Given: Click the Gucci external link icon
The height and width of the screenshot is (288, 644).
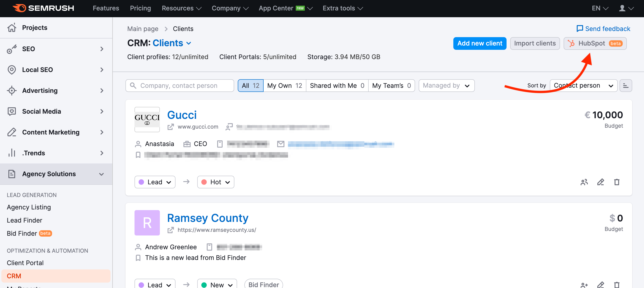Looking at the screenshot, I should [171, 127].
